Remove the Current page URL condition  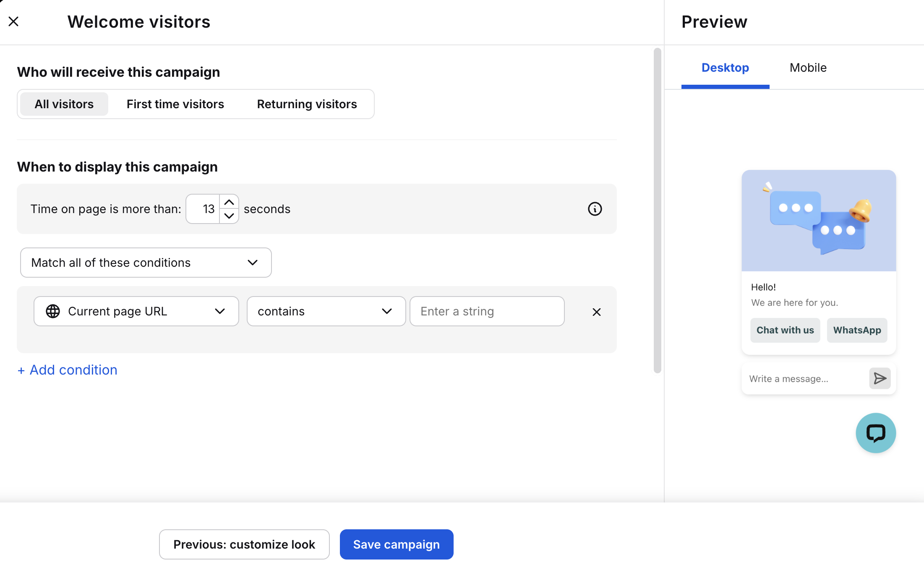click(x=596, y=312)
